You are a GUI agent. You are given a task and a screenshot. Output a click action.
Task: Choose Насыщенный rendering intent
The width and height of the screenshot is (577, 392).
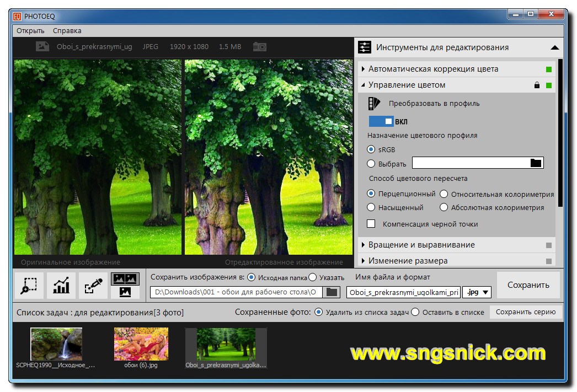[x=371, y=207]
